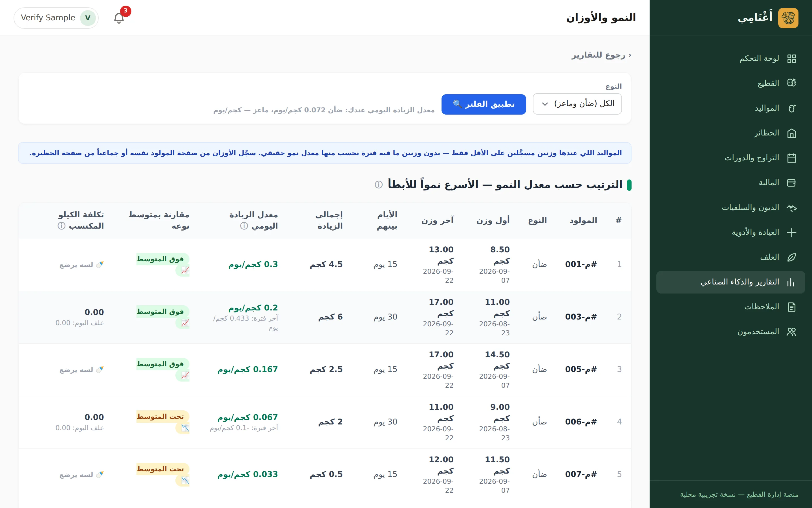Click info icon in تكلفة الكيلو المكتسب header
Screen dimensions: 812x508
(61, 226)
